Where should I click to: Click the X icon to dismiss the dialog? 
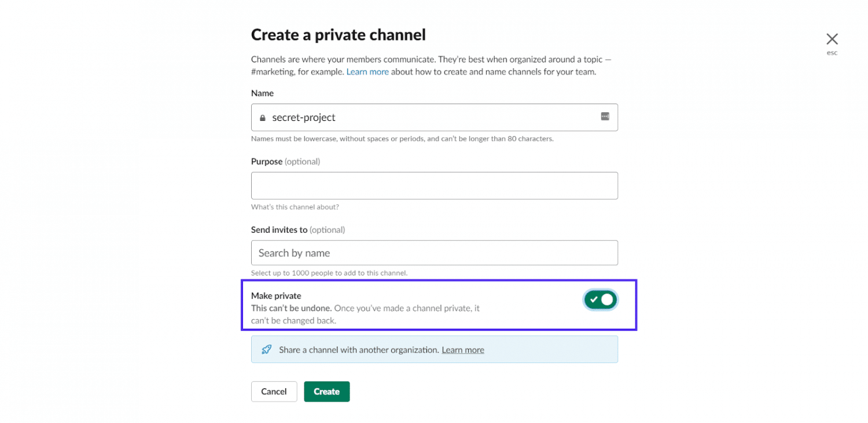[x=832, y=38]
